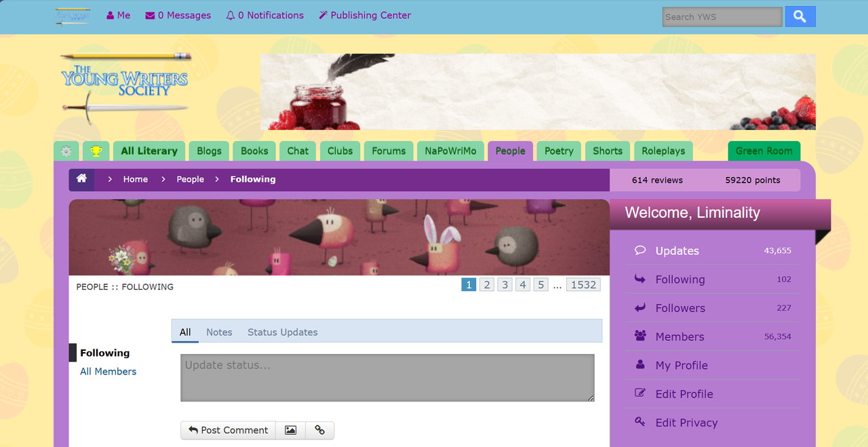Go to the Chat tab

298,151
